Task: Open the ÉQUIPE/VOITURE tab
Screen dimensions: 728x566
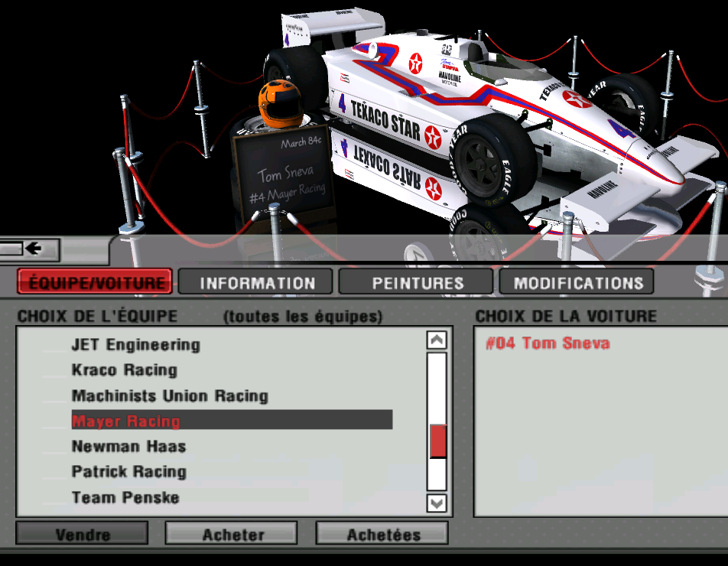Action: tap(95, 281)
